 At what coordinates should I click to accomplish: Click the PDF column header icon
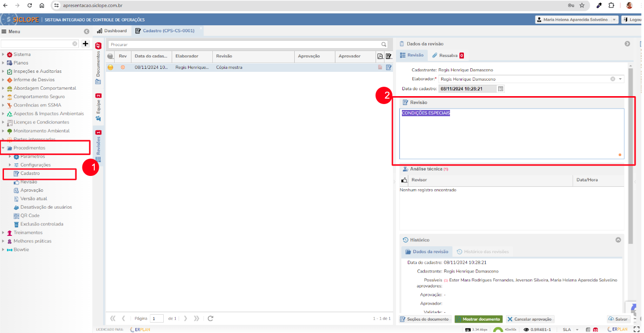[380, 56]
